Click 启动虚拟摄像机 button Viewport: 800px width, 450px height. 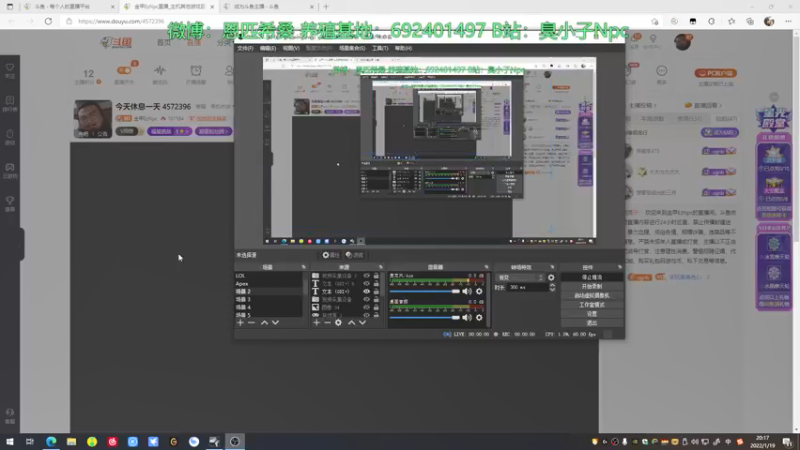click(x=592, y=295)
